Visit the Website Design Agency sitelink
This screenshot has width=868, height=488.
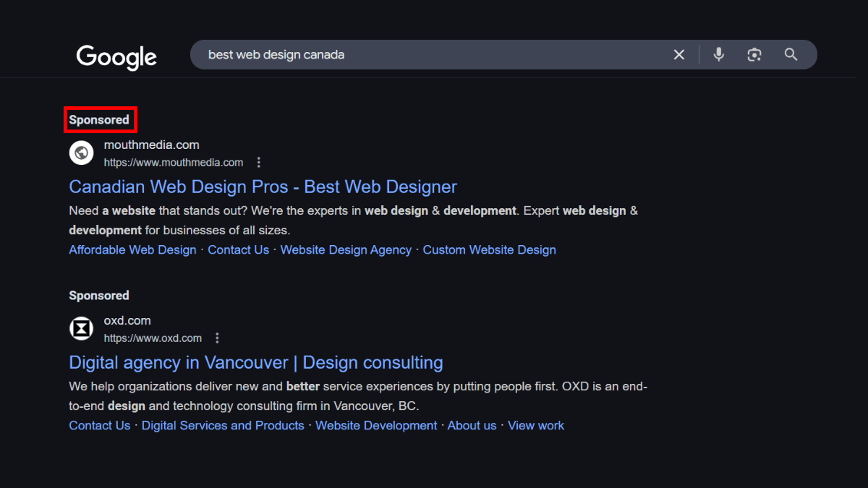coord(346,249)
